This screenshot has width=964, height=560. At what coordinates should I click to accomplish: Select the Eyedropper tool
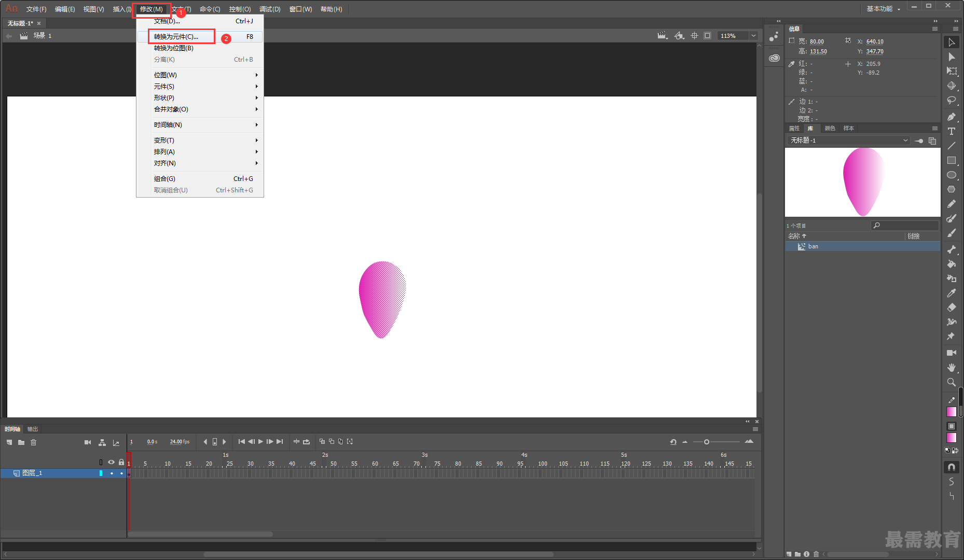951,293
